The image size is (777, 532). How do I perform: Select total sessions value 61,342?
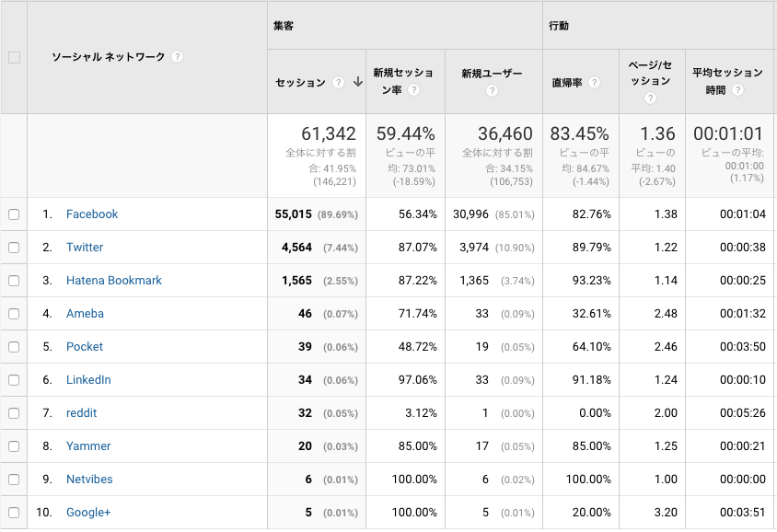coord(329,133)
